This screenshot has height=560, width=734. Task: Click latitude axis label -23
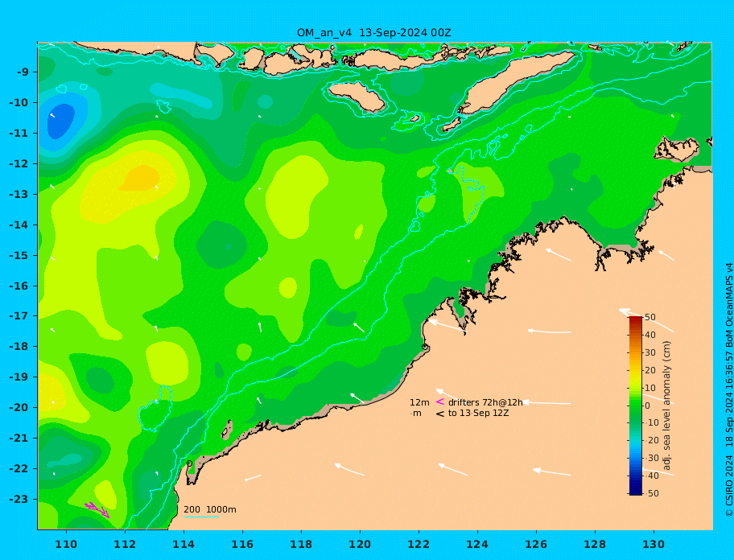click(x=19, y=499)
